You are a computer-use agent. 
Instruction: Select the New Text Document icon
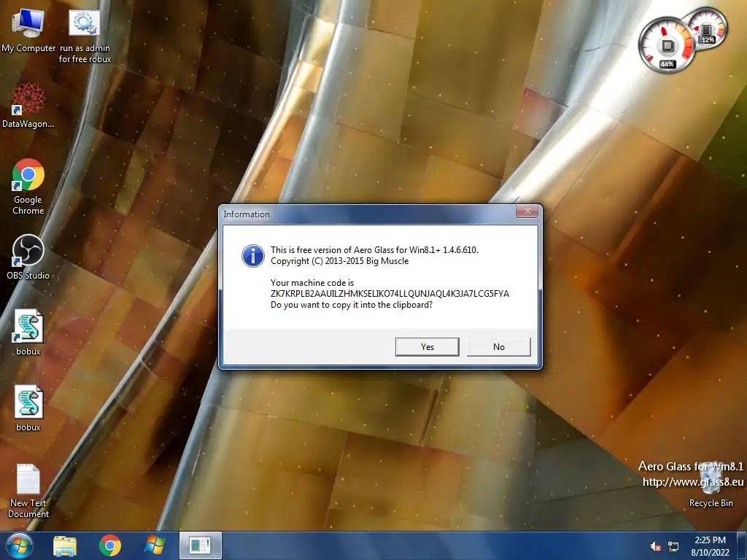[x=28, y=491]
